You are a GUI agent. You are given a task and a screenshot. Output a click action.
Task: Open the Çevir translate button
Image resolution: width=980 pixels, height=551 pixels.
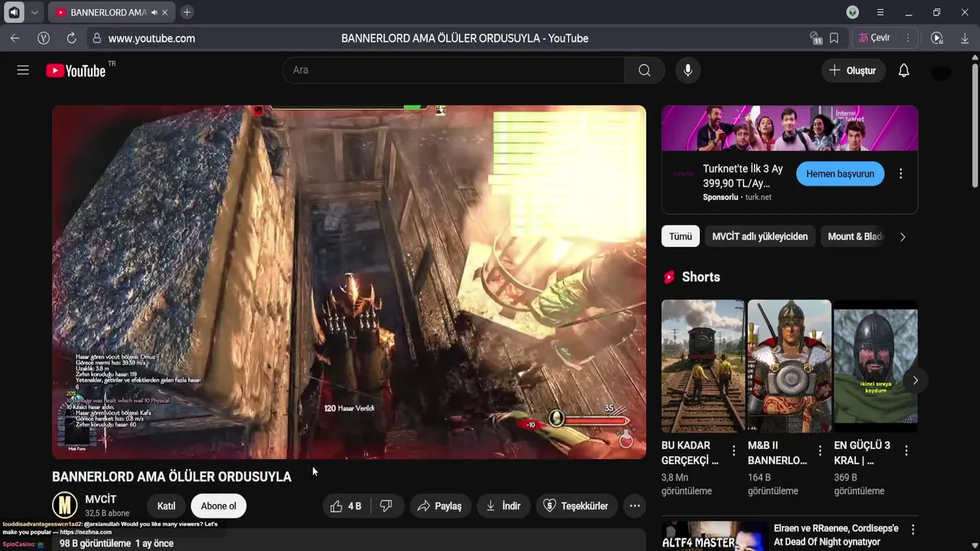(875, 37)
